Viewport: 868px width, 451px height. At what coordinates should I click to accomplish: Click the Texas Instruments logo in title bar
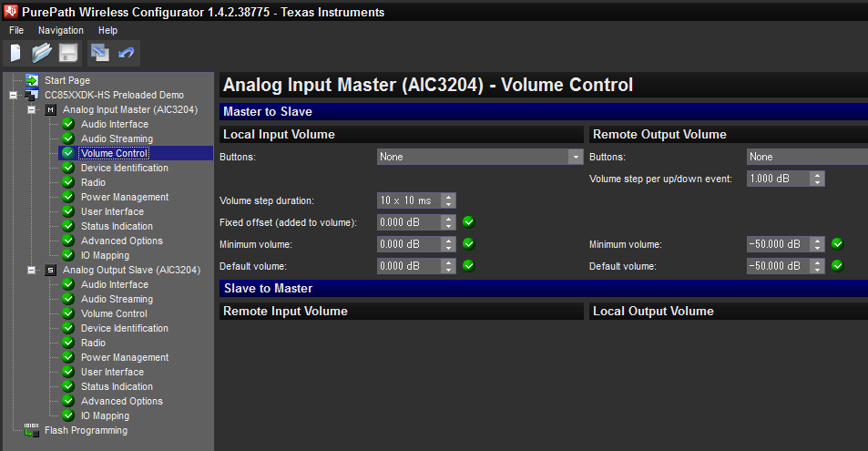[11, 11]
